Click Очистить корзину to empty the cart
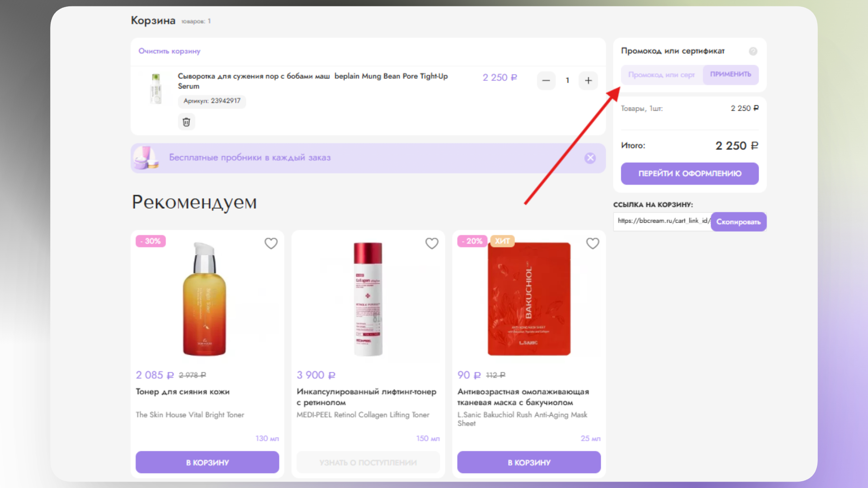Viewport: 868px width, 488px height. (169, 51)
